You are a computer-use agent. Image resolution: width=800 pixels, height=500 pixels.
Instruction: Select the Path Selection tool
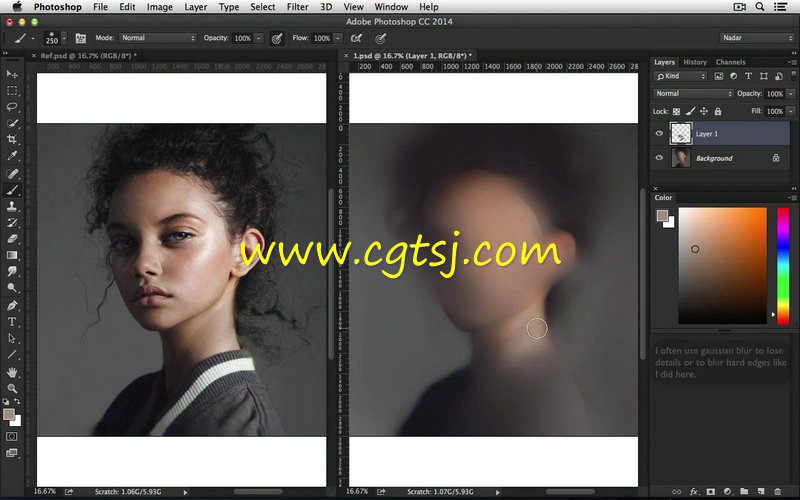[x=12, y=338]
